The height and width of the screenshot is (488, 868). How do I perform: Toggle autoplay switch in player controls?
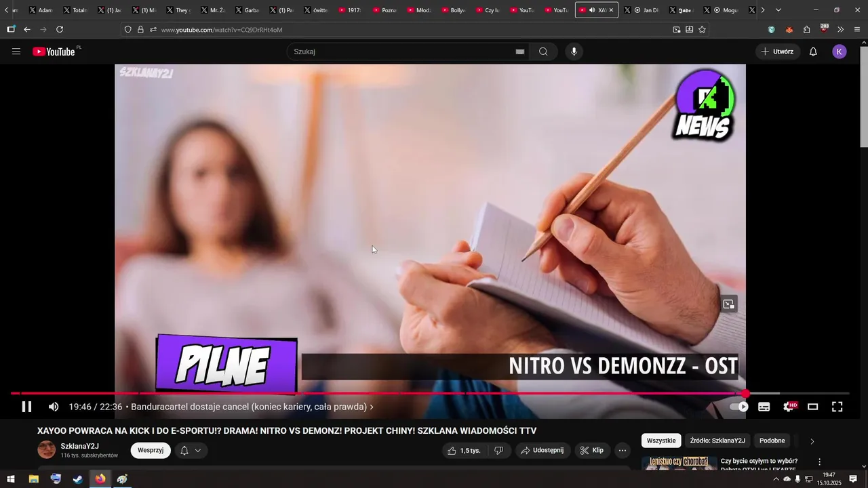click(x=739, y=407)
